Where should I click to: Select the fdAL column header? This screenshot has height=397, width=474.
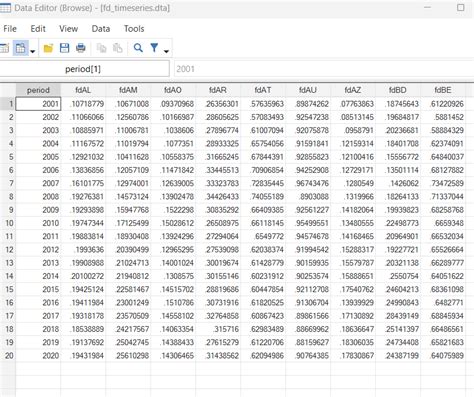pos(83,90)
